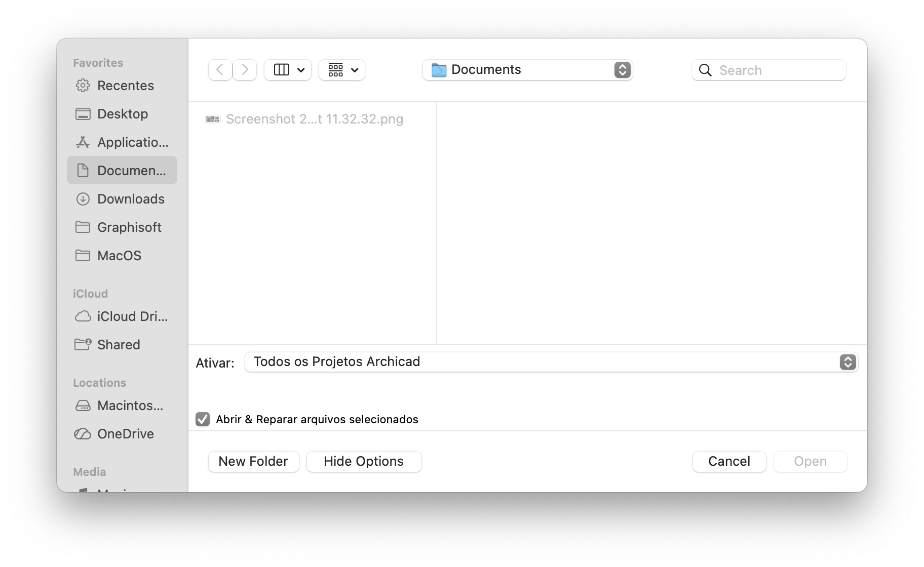Open the MacOS folder in sidebar
The width and height of the screenshot is (924, 567).
coord(122,256)
